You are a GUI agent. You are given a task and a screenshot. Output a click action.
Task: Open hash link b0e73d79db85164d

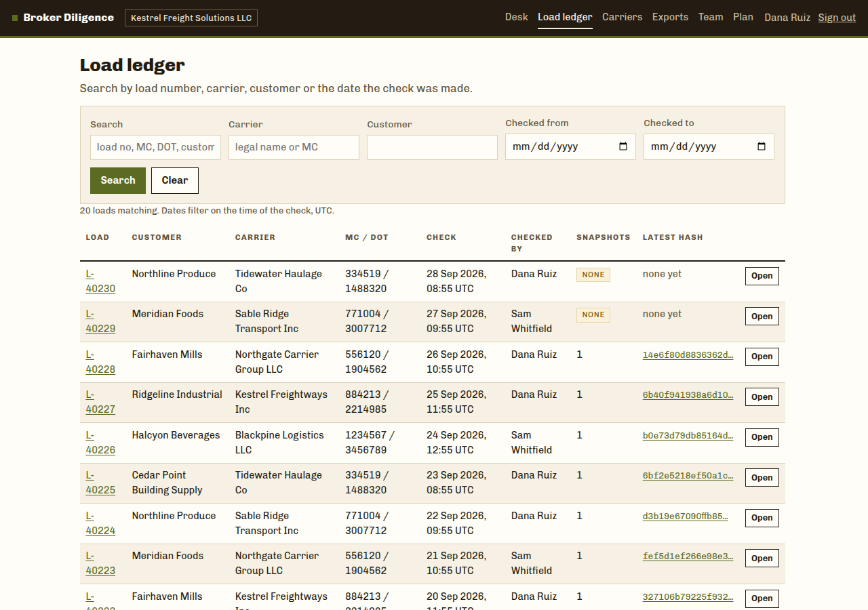point(688,435)
